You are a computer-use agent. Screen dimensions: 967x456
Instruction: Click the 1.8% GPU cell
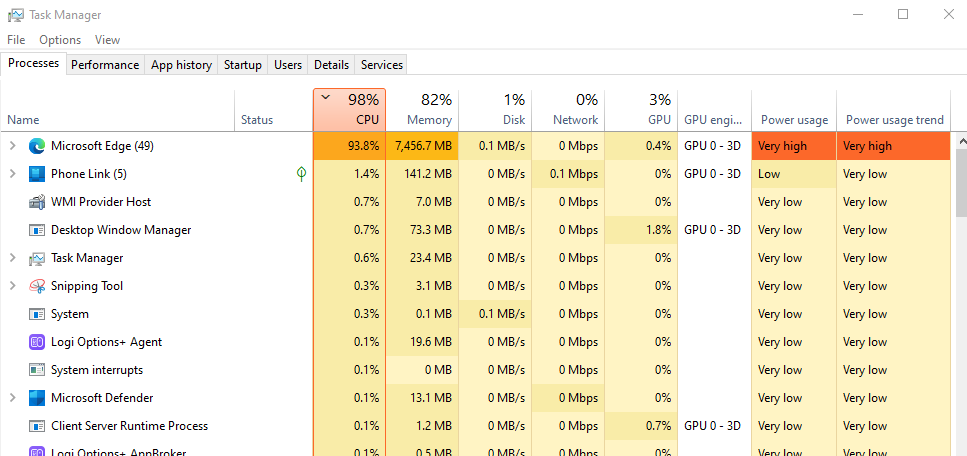[641, 230]
